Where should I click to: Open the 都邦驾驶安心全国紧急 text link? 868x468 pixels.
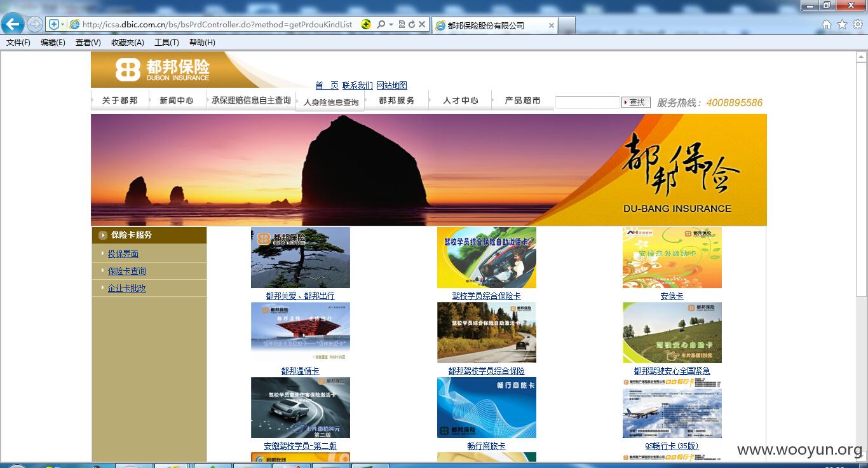click(x=672, y=371)
